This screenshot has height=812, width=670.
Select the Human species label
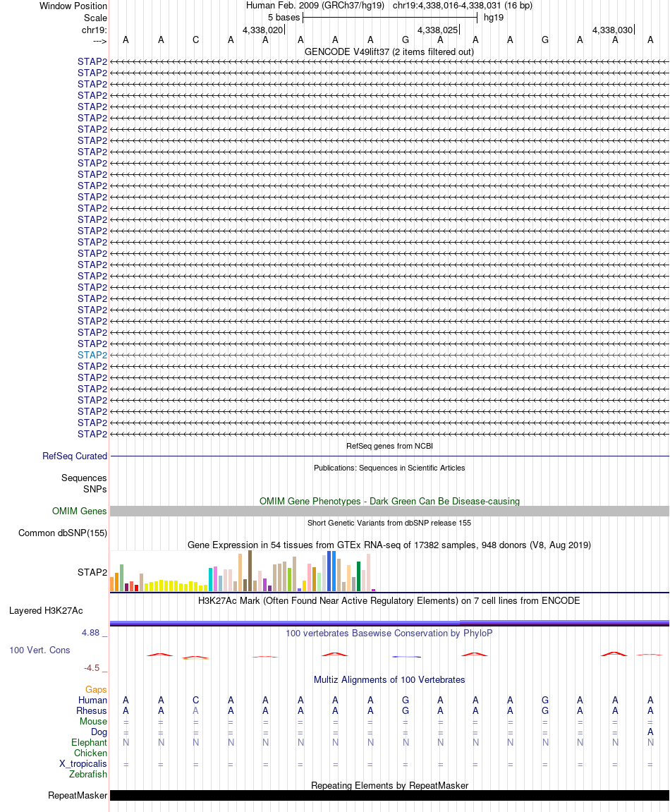[x=92, y=700]
